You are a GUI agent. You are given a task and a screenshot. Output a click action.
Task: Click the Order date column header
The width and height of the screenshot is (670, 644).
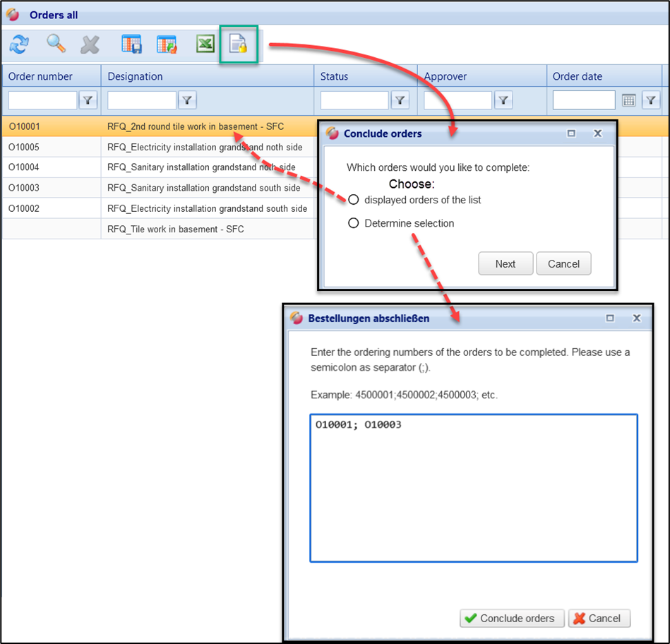coord(577,76)
